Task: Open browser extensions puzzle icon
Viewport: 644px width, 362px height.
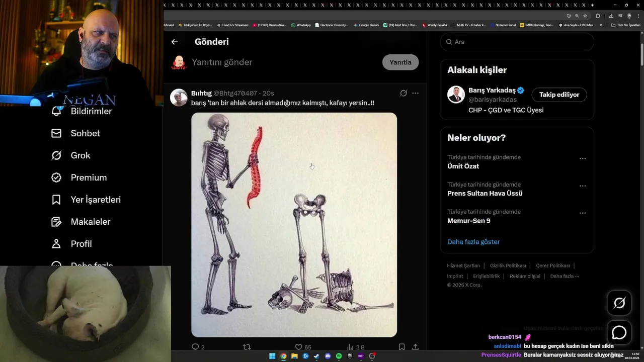Action: tap(598, 16)
